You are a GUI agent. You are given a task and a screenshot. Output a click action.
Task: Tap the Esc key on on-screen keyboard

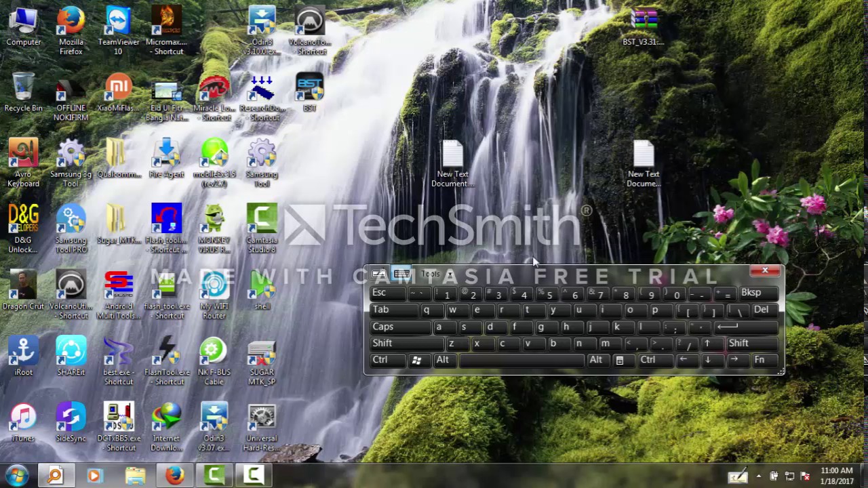[x=388, y=293]
